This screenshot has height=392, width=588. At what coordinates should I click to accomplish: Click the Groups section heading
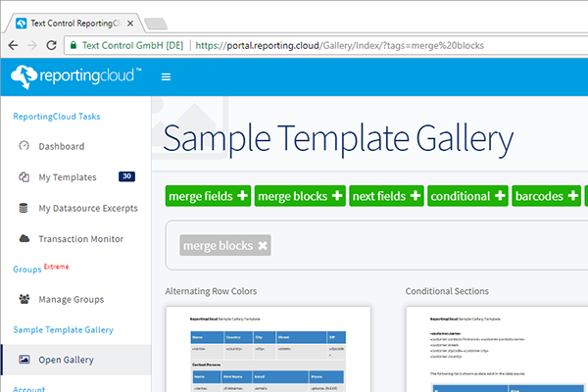point(27,269)
